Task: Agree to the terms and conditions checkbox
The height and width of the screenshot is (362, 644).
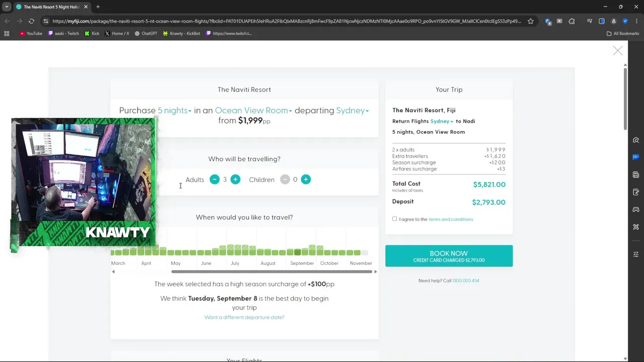Action: click(x=394, y=219)
